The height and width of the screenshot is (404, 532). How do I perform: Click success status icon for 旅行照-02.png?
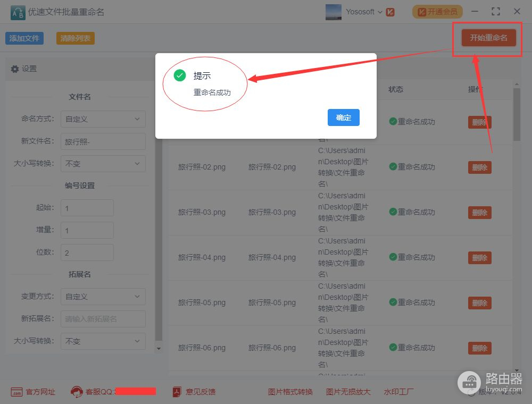(x=393, y=166)
